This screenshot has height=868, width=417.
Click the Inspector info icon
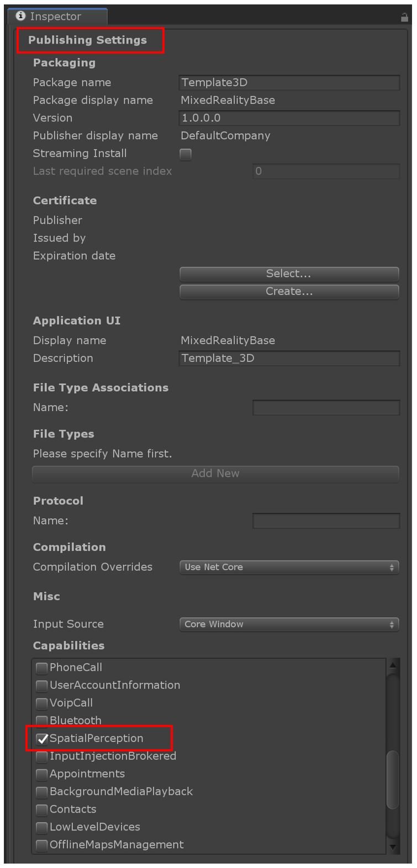[20, 16]
